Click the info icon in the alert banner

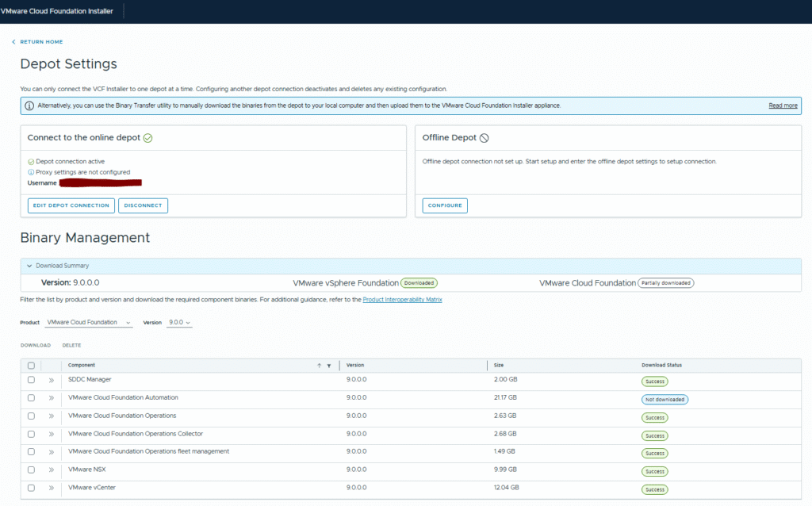tap(29, 105)
